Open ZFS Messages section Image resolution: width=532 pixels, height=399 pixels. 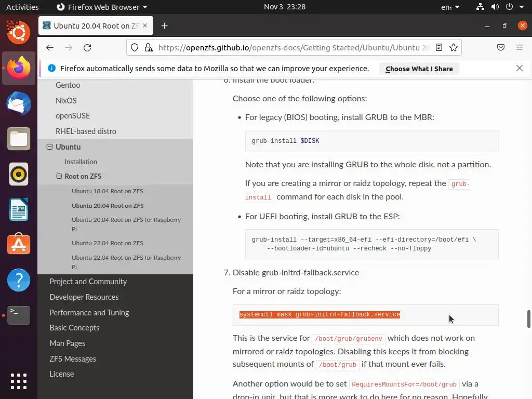[x=73, y=359]
